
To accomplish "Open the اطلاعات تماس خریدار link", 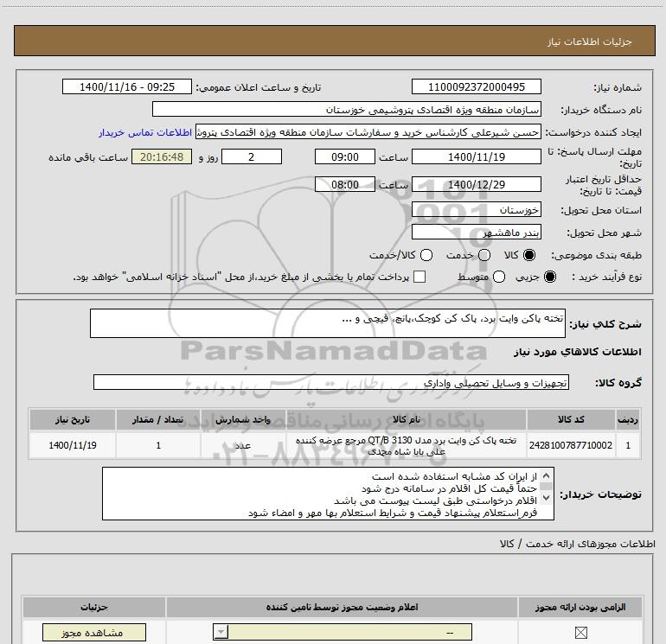I will [145, 132].
